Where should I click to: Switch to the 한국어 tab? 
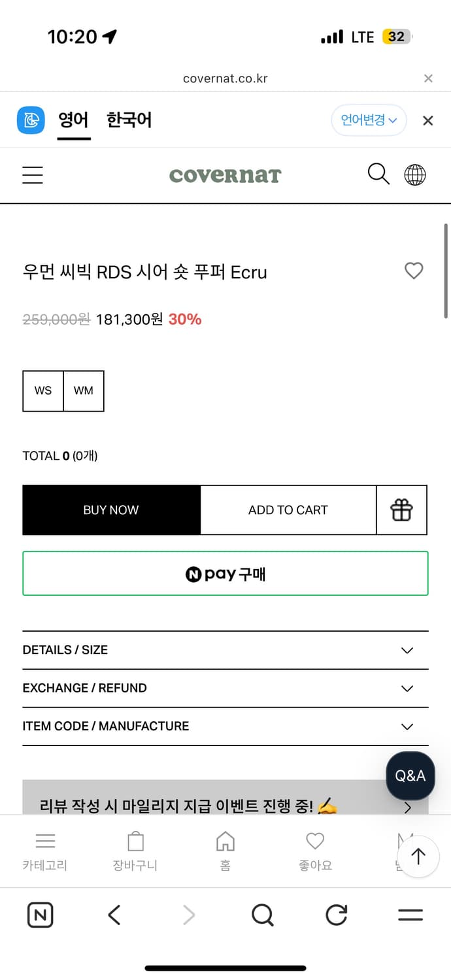coord(128,120)
